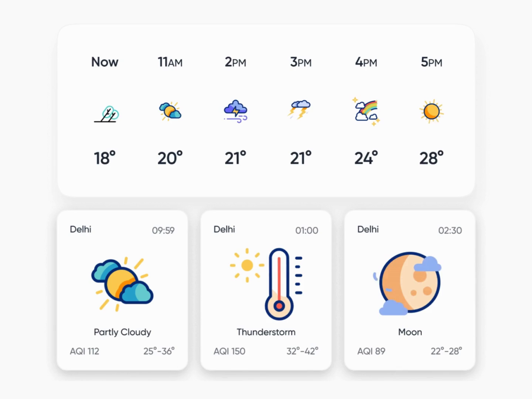
Task: Select the windy tree icon under Now
Action: (x=105, y=112)
